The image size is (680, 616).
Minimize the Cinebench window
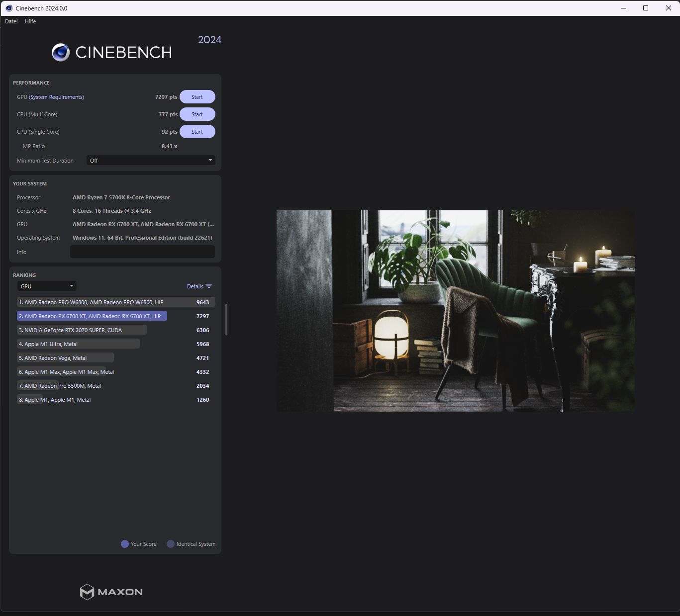(623, 8)
